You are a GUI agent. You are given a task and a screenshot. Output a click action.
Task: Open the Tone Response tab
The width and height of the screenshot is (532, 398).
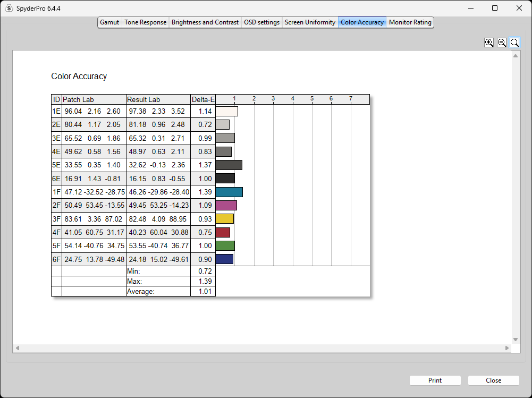pyautogui.click(x=145, y=22)
